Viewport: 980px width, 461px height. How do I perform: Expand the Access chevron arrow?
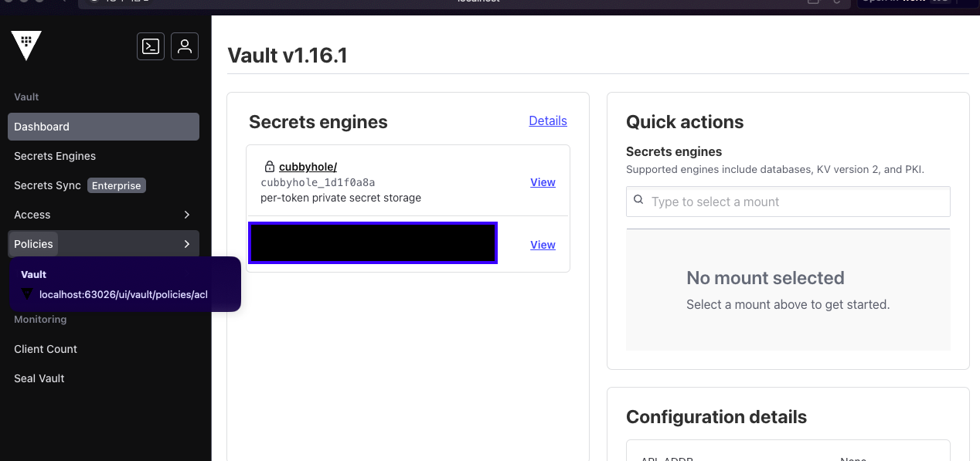[x=186, y=215]
